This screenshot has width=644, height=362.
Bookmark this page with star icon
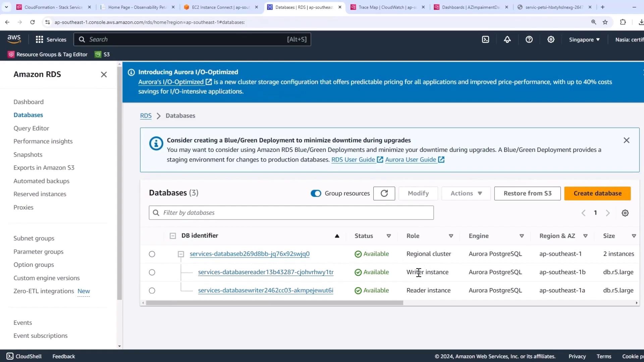tap(605, 22)
